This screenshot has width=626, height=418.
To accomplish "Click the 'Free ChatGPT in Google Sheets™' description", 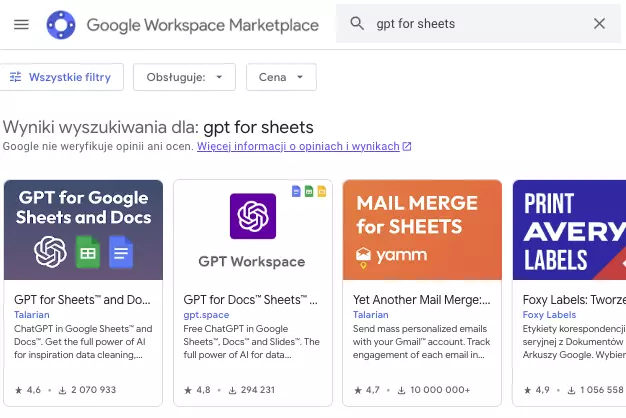I will coord(252,342).
